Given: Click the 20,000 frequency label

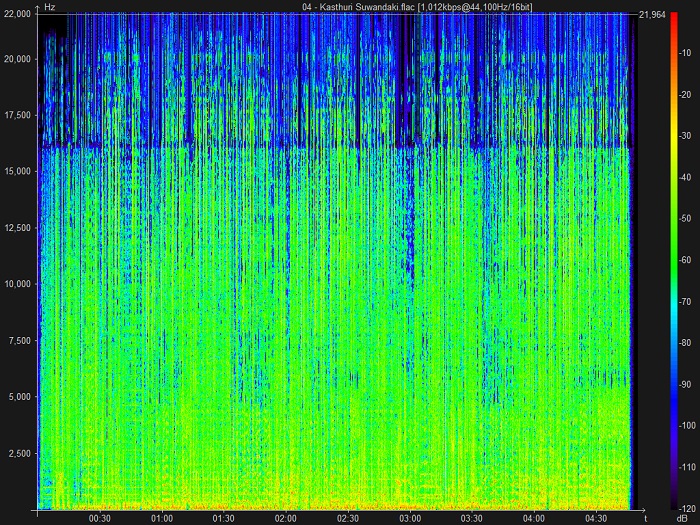Looking at the screenshot, I should pos(17,59).
